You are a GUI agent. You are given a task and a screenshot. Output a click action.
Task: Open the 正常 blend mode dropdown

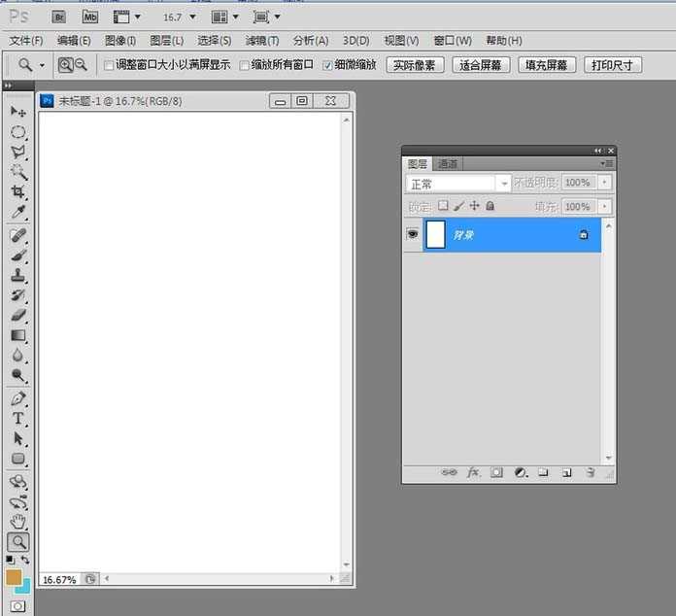[x=458, y=183]
